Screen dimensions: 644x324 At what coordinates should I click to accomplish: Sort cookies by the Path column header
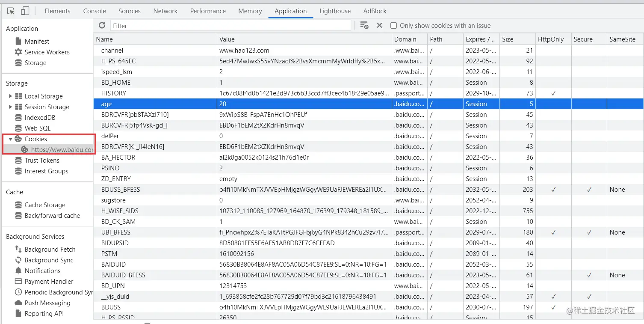[446, 39]
